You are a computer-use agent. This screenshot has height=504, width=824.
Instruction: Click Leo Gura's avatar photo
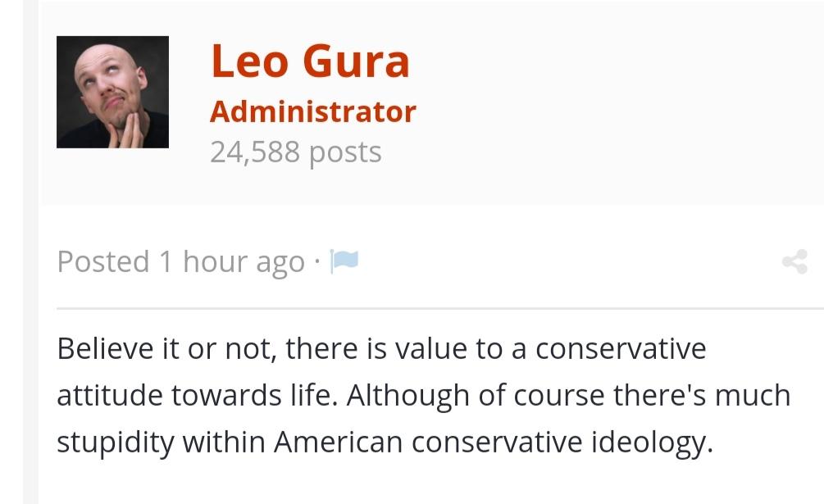(x=112, y=93)
